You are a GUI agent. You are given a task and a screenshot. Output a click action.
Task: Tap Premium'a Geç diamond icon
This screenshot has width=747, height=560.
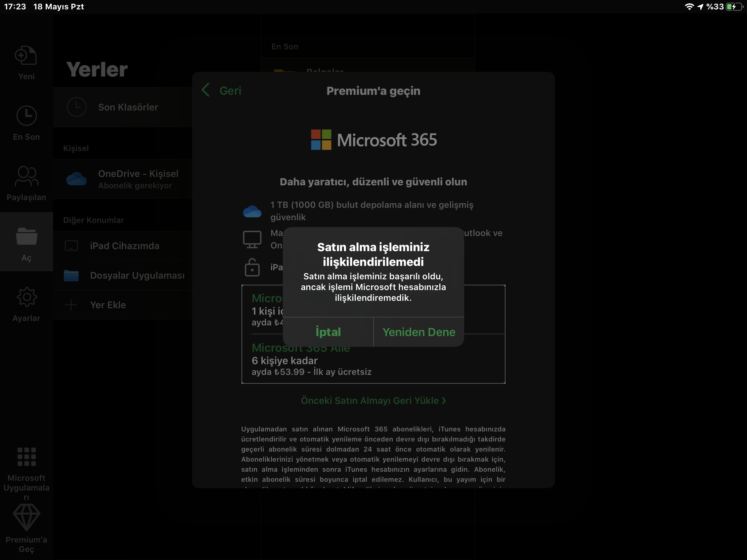pyautogui.click(x=26, y=517)
